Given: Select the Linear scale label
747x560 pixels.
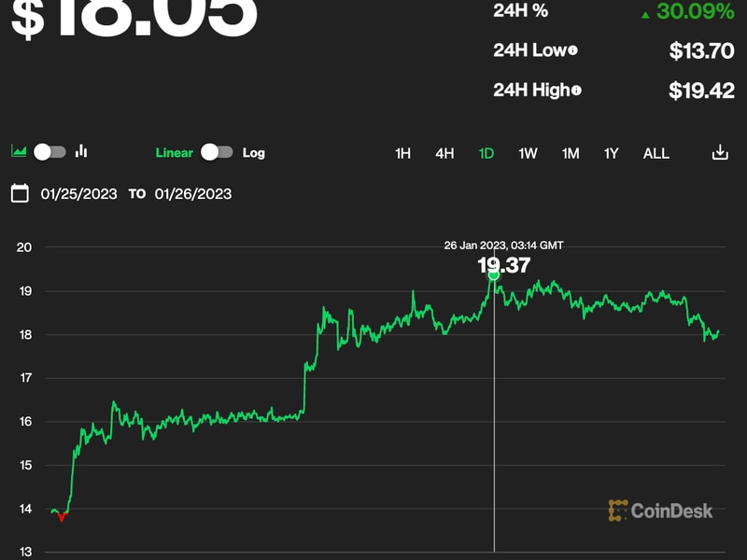Looking at the screenshot, I should (x=175, y=153).
